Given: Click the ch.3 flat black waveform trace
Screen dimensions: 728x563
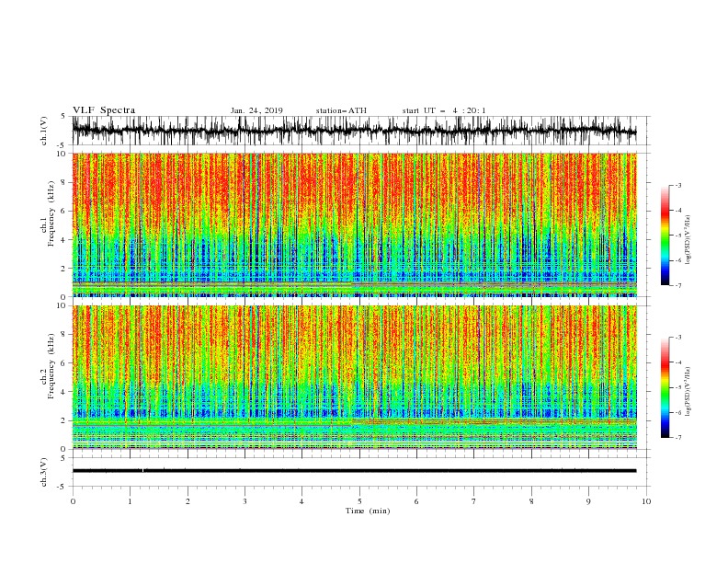Looking at the screenshot, I should pos(354,471).
